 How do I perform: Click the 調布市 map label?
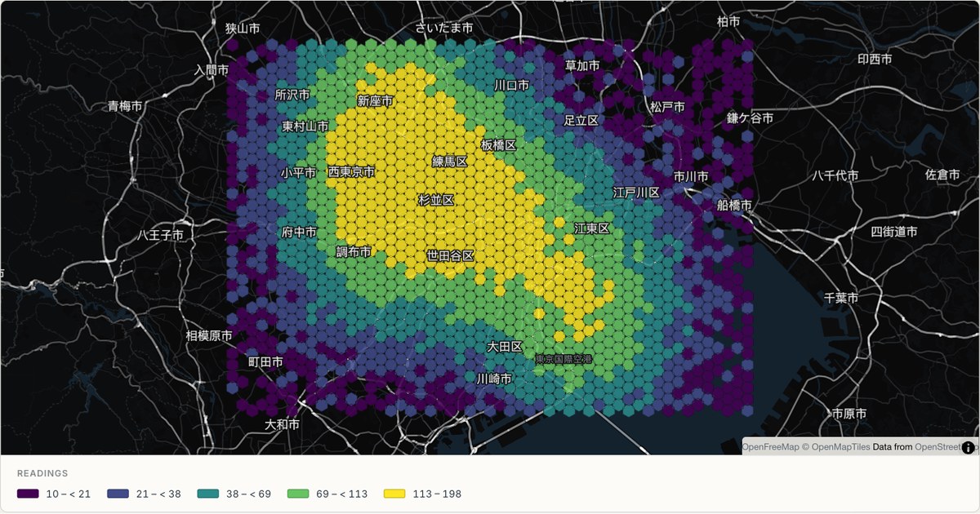354,252
